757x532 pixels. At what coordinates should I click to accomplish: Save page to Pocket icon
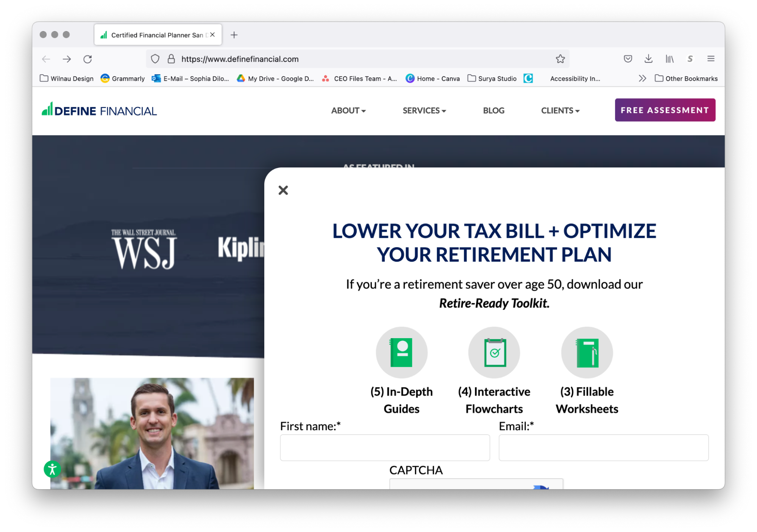628,59
